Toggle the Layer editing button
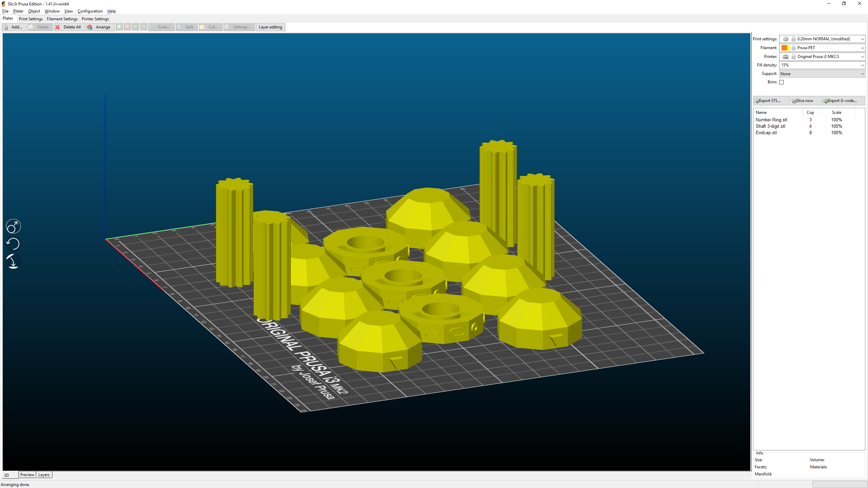 (x=271, y=27)
